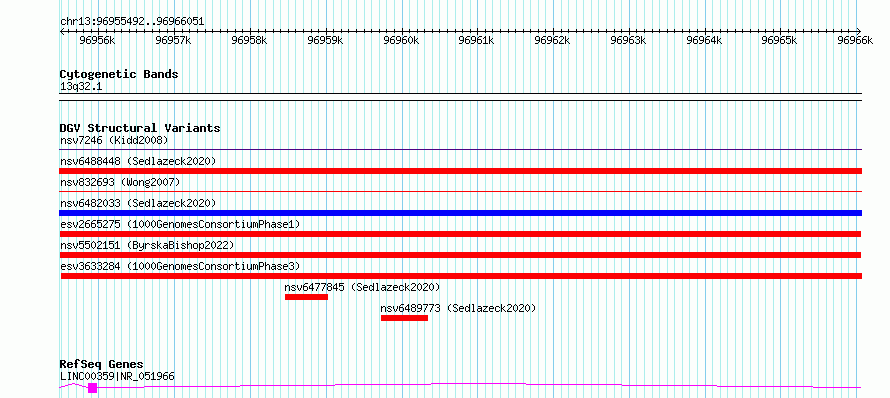Select the 13q32.1 band label
This screenshot has width=890, height=398.
click(81, 86)
